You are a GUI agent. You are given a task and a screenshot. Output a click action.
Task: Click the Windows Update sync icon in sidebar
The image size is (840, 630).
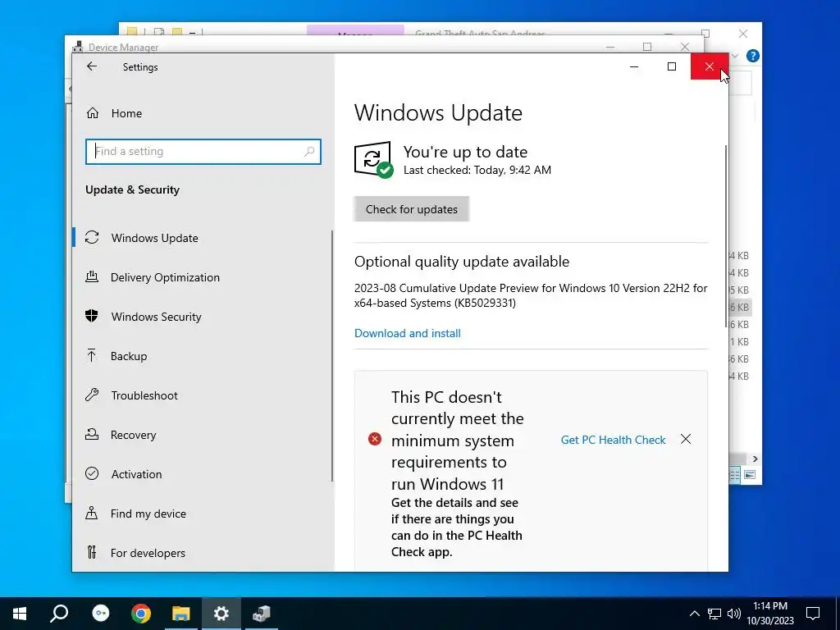point(92,237)
